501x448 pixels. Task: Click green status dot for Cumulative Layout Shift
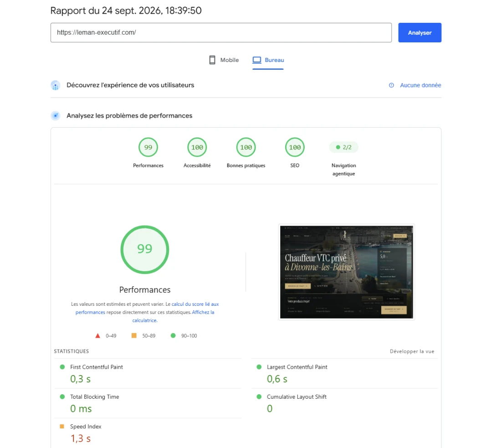point(259,397)
